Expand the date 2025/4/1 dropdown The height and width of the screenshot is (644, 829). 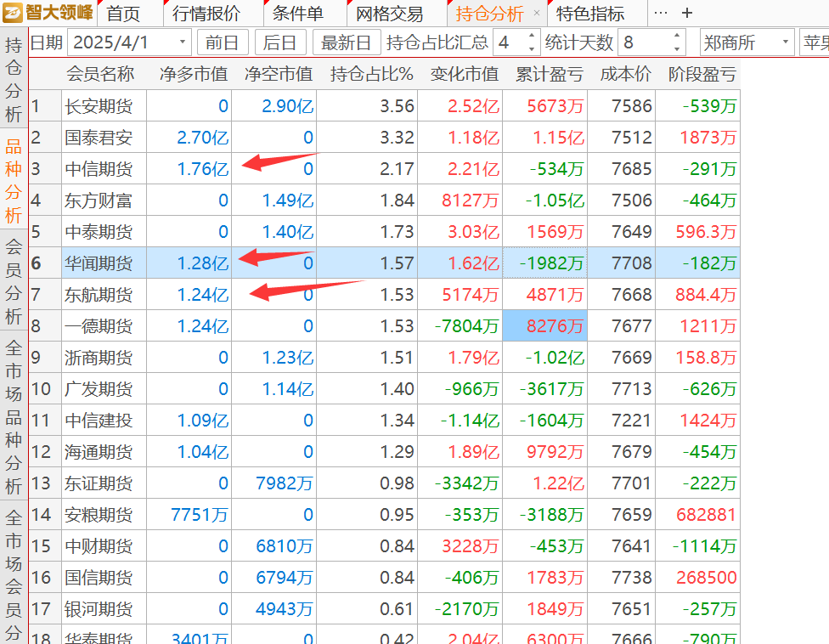pyautogui.click(x=182, y=42)
